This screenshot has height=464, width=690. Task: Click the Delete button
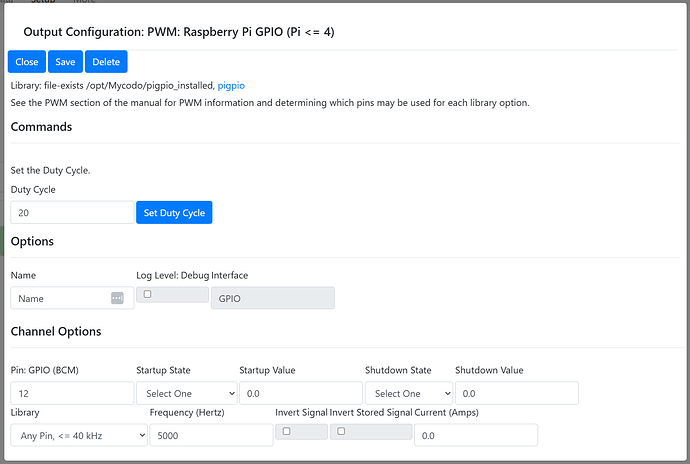point(106,62)
